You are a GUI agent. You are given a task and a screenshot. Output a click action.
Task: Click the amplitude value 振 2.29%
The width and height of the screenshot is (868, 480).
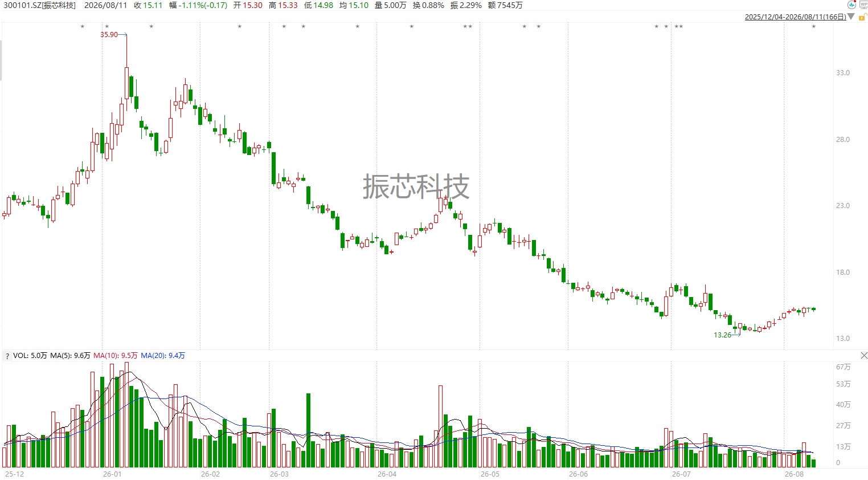(x=466, y=5)
